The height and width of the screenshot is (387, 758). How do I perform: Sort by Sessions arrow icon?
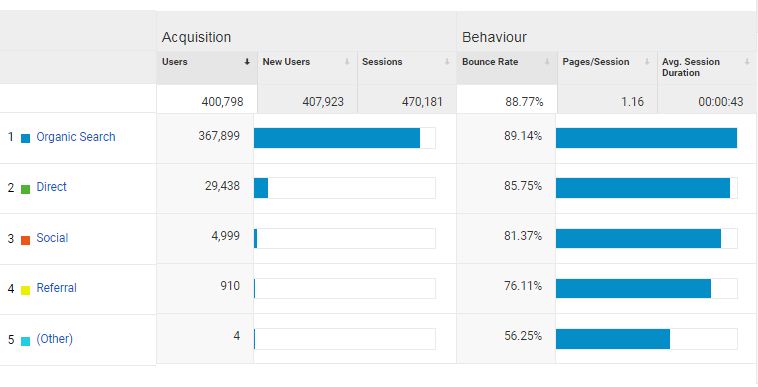(447, 62)
